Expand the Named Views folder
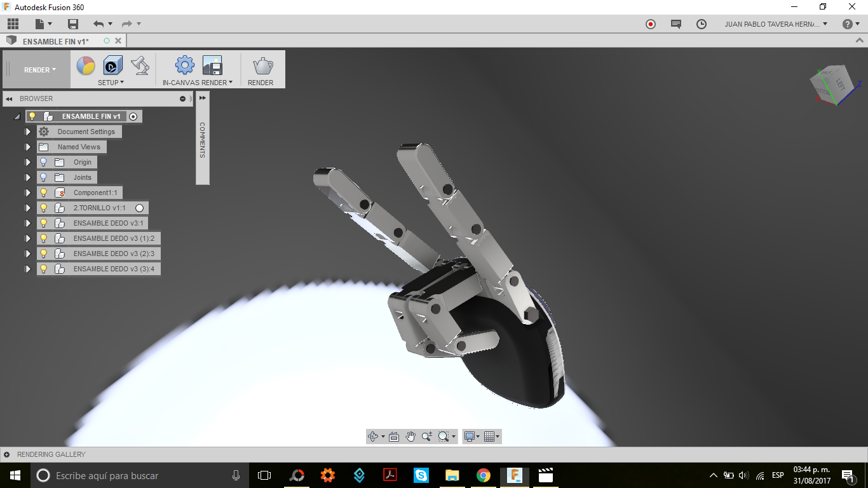 click(27, 147)
